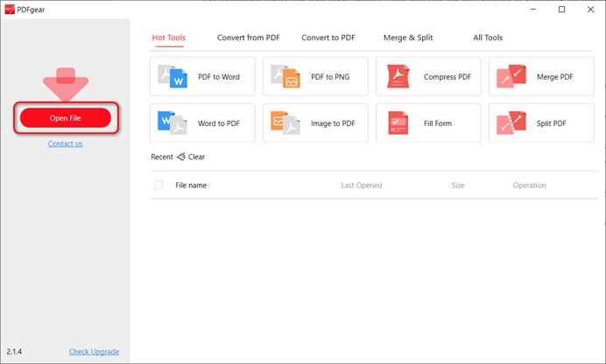Switch to the Hot Tools tab
The image size is (606, 364).
[x=168, y=38]
